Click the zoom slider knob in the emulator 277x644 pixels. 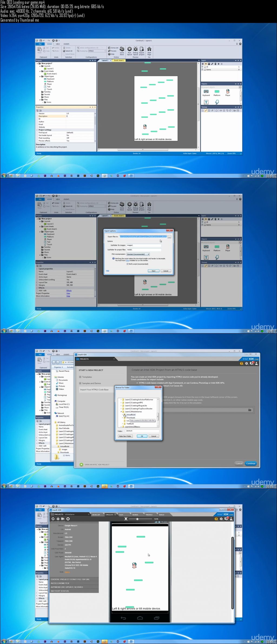point(137,519)
